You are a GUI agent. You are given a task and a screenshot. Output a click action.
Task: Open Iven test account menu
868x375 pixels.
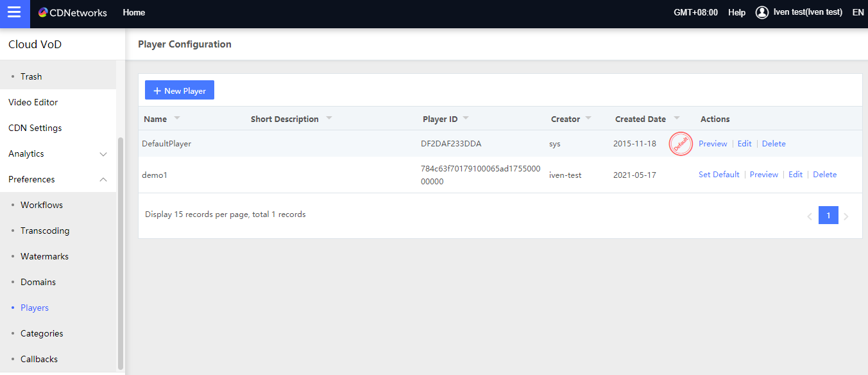(x=808, y=12)
